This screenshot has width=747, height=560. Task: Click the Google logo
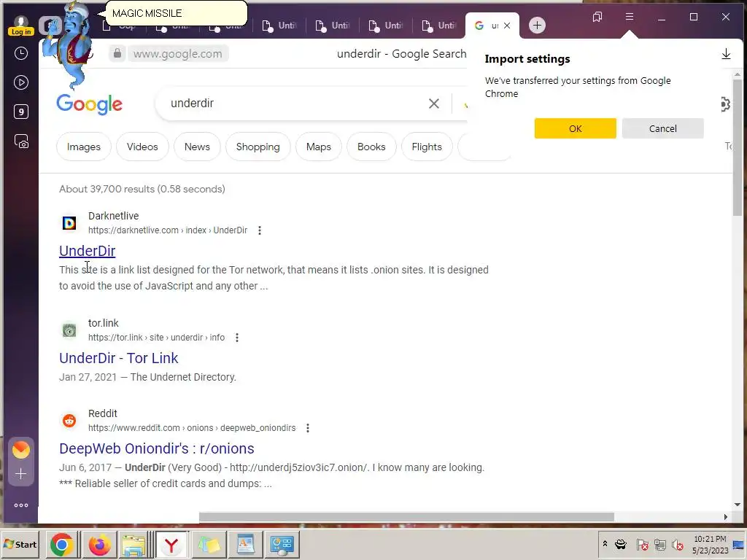coord(89,104)
